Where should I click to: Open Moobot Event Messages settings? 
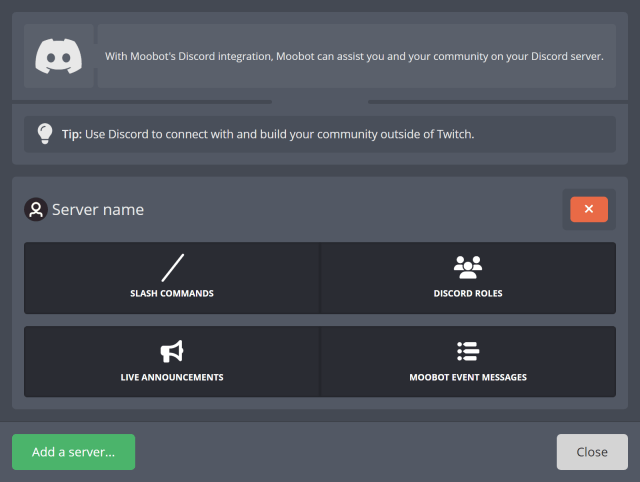(468, 362)
